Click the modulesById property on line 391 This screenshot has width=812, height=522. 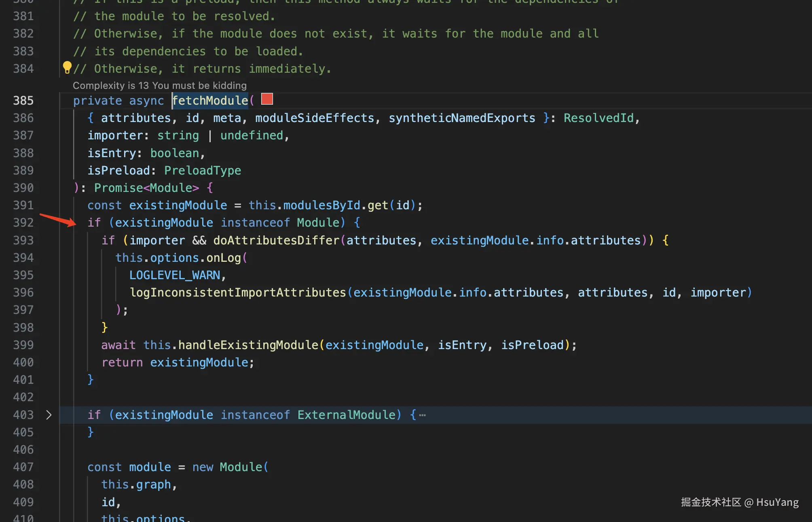[321, 205]
